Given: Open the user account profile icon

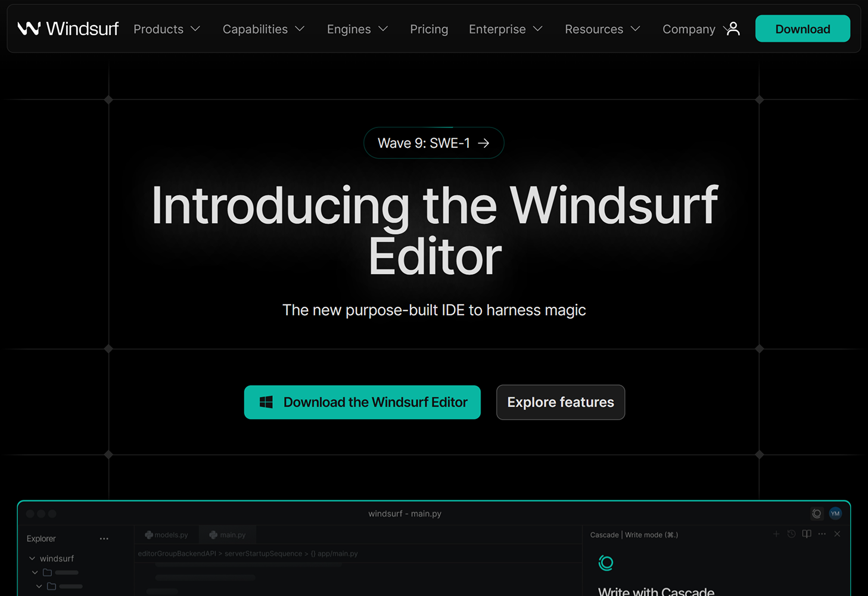Looking at the screenshot, I should click(733, 29).
